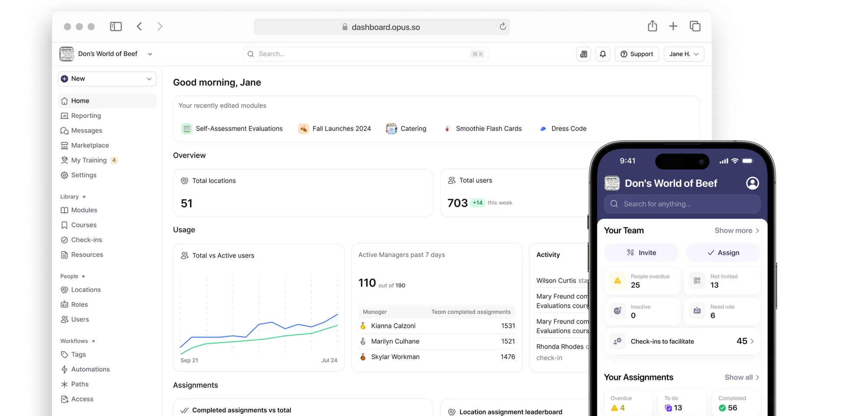Select the Marilyn Culhane manager row
The width and height of the screenshot is (868, 416).
click(x=437, y=341)
